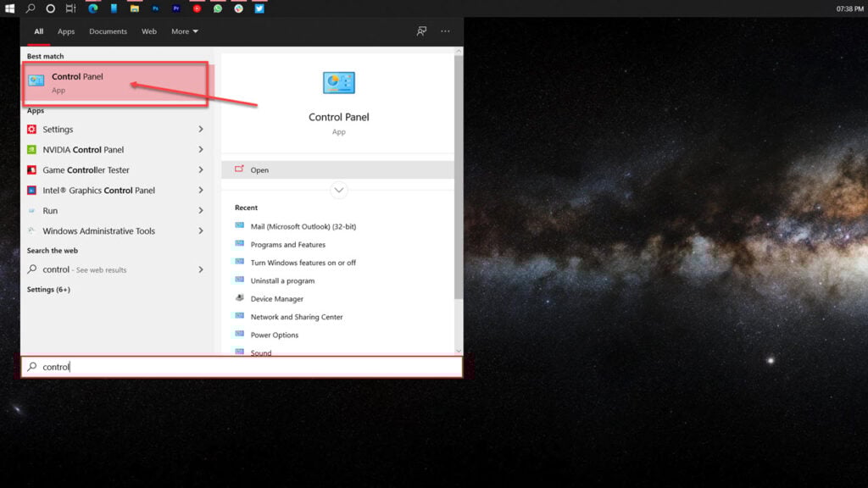868x488 pixels.
Task: Switch to the Apps search tab
Action: pos(66,31)
